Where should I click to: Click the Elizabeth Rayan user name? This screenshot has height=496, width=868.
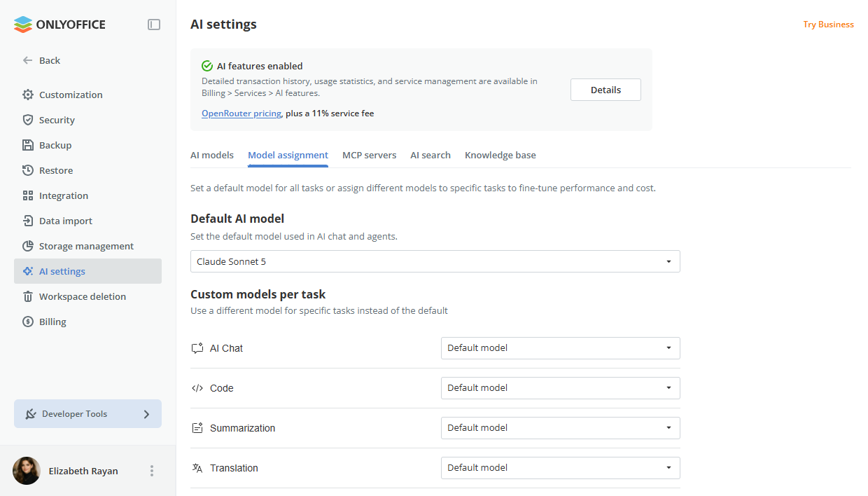point(83,471)
